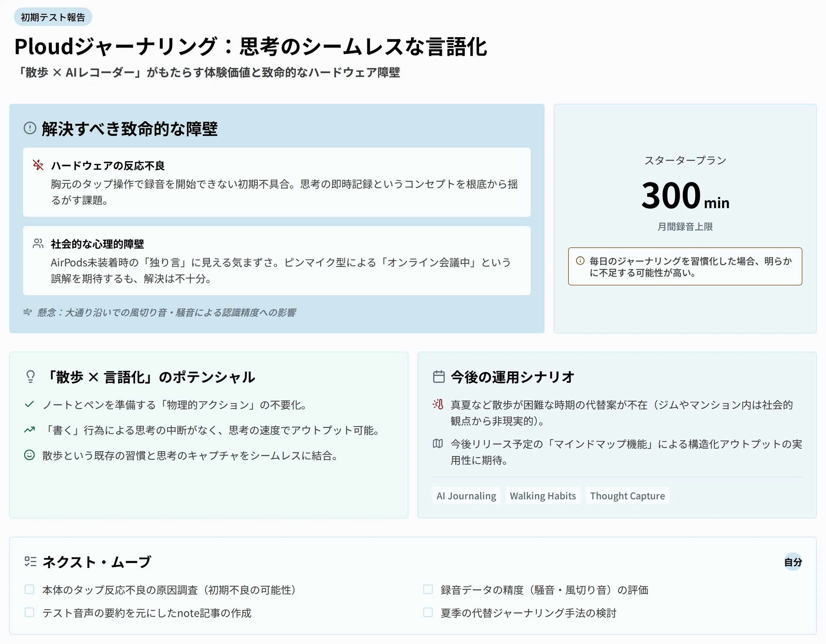Click the 社会的な心理的障壁 card title
Screen dimensions: 826x644
tap(98, 244)
